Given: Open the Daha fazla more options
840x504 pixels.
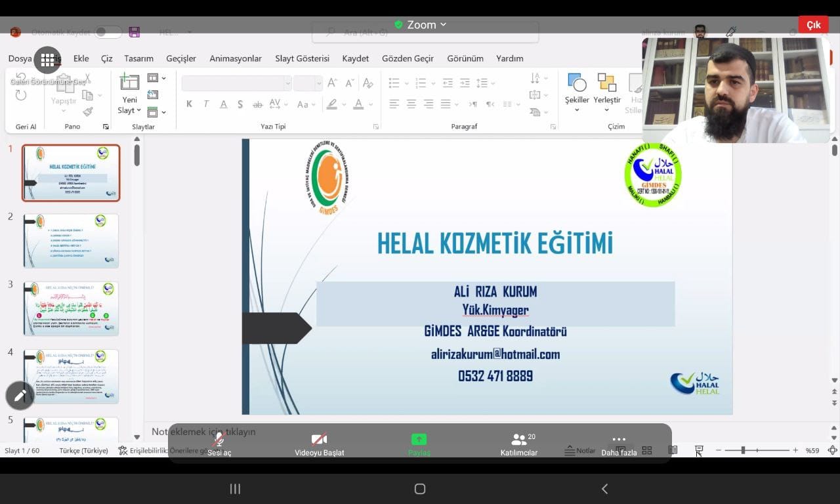Looking at the screenshot, I should 619,444.
